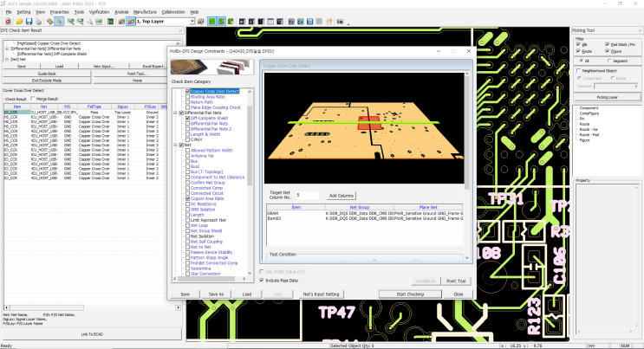Click Link To ECAD button
Viewport: 644px width, 349px height.
[92, 334]
